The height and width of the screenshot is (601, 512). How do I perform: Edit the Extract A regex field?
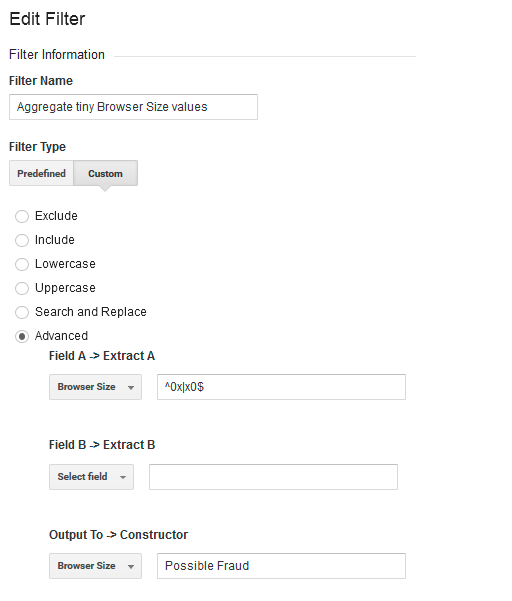tap(281, 387)
